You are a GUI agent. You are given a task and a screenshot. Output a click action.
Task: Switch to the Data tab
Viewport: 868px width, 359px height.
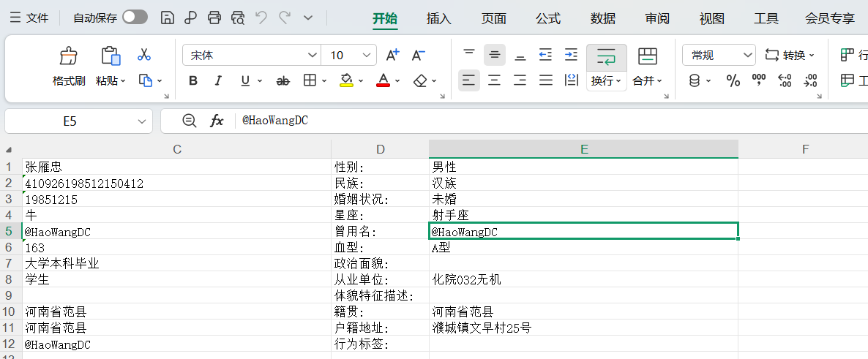click(x=603, y=19)
